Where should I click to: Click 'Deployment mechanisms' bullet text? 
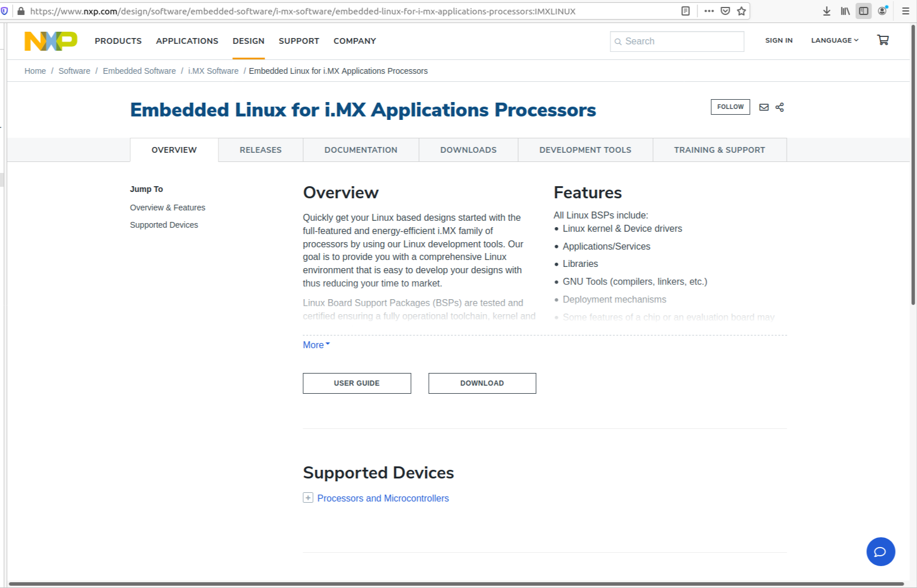coord(614,300)
